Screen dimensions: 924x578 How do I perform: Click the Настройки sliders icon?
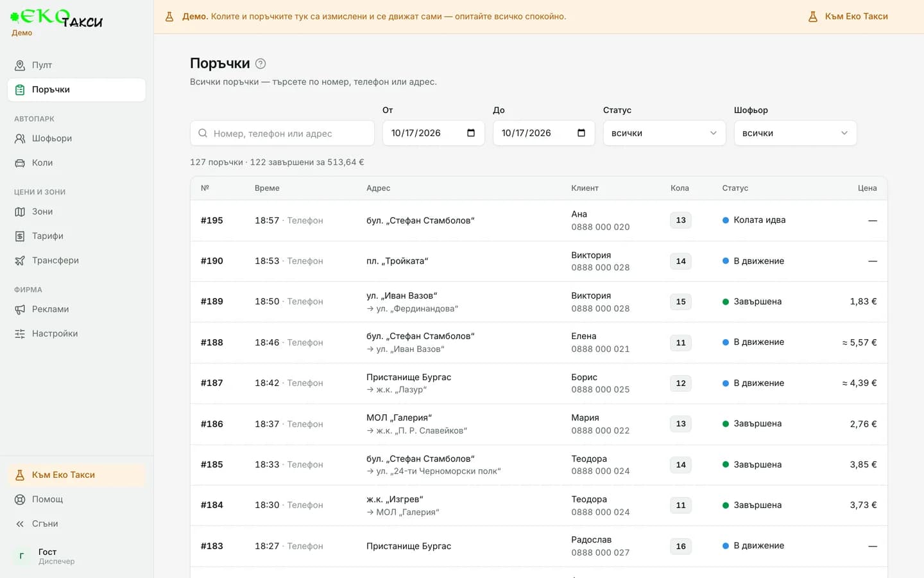pyautogui.click(x=20, y=333)
